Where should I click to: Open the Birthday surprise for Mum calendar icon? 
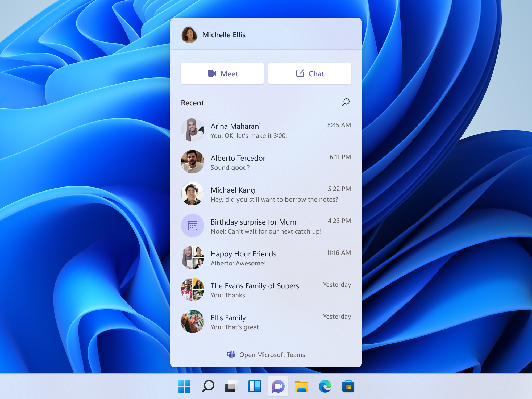193,225
